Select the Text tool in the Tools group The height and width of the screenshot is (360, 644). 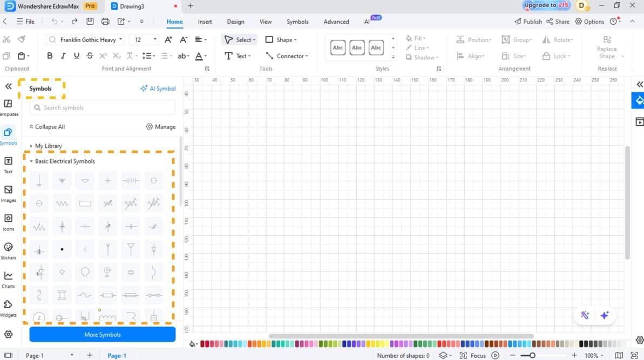click(x=238, y=56)
